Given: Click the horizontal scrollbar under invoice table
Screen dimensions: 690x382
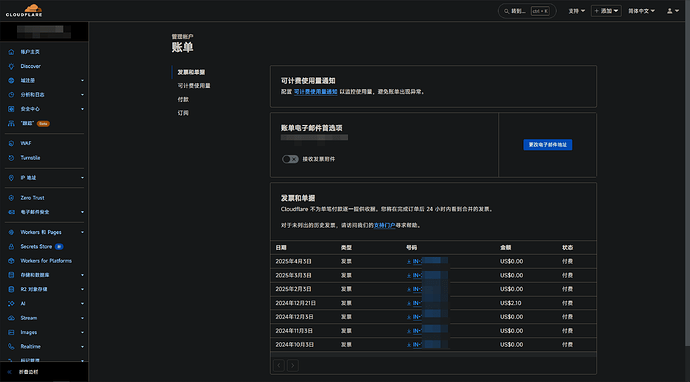Looking at the screenshot, I should pos(433,354).
